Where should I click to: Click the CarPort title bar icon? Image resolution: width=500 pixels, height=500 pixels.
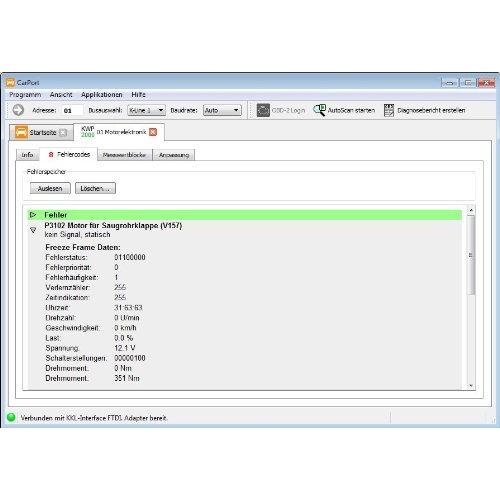pos(11,82)
